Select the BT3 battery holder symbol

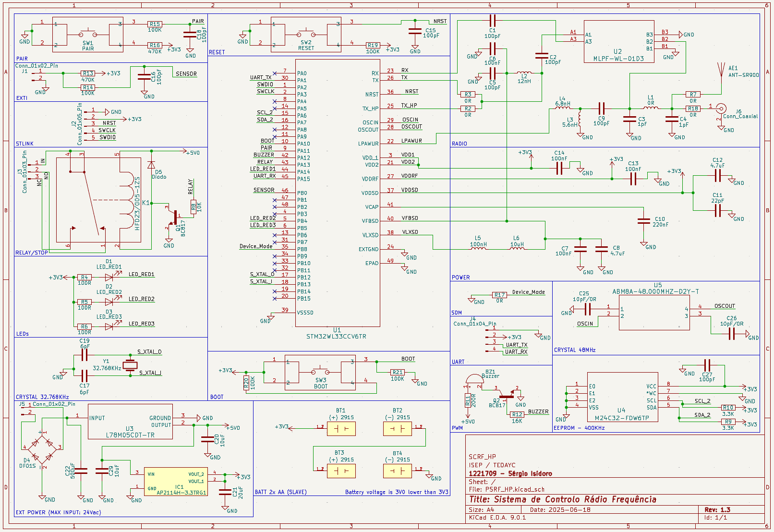point(341,471)
